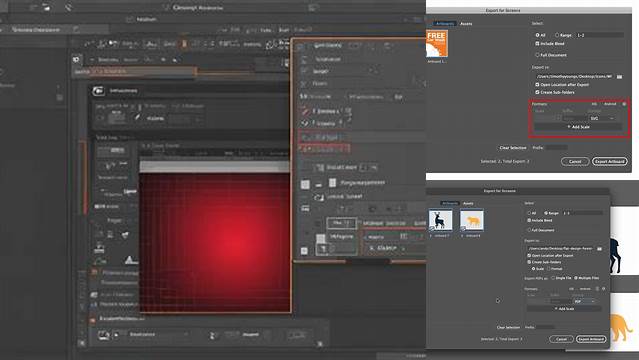Click Add Scale inside the red highlighted box

578,127
